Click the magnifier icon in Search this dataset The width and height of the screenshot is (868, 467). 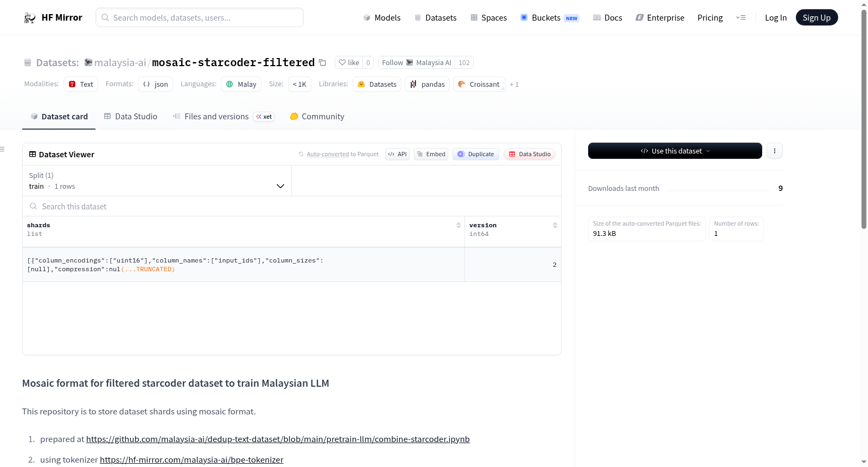34,206
